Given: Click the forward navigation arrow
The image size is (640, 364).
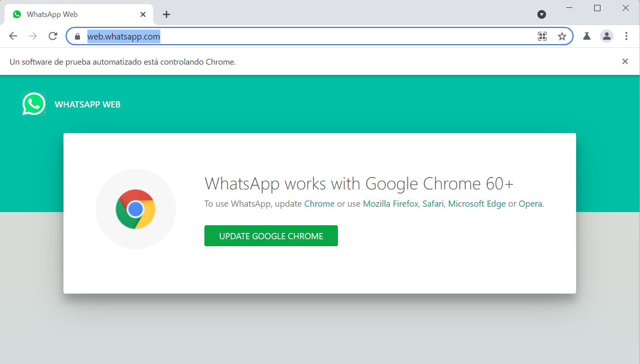Looking at the screenshot, I should coord(33,36).
